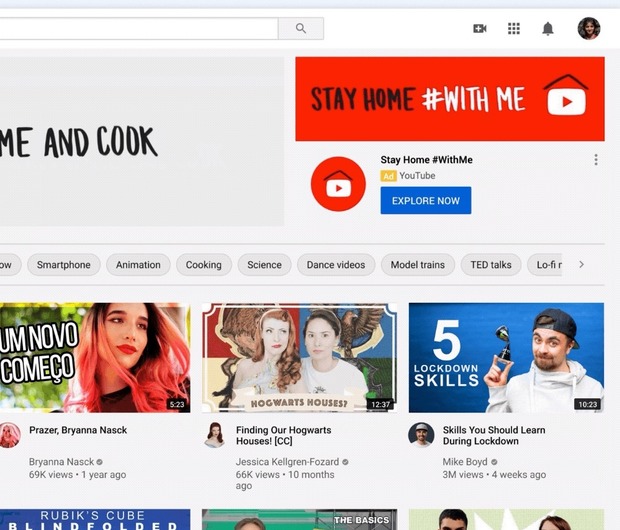
Task: Open The Basics video thumbnail
Action: pyautogui.click(x=299, y=520)
